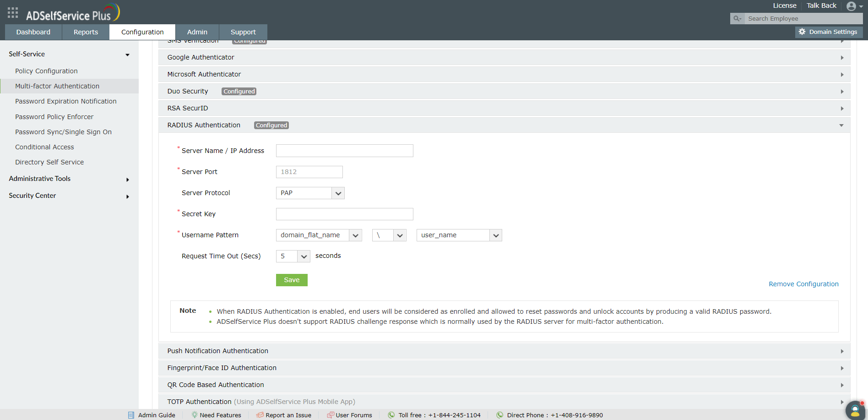The image size is (868, 420).
Task: Open the Request Time Out seconds dropdown
Action: point(293,256)
